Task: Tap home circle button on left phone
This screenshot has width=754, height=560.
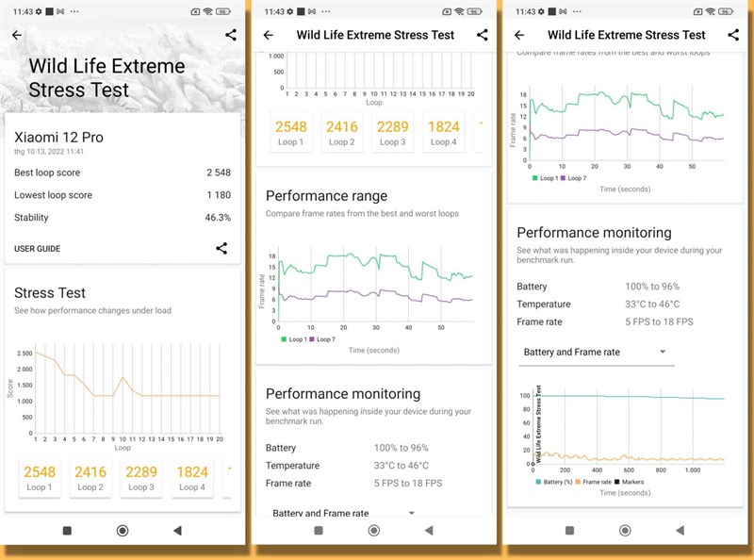Action: [x=123, y=531]
